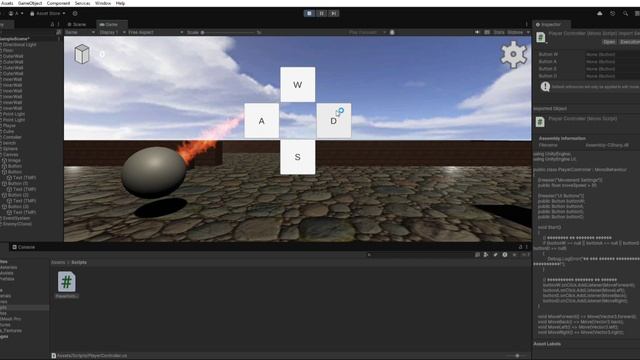
Task: Click the search-by-type icon in Project toolbar
Action: [x=486, y=255]
